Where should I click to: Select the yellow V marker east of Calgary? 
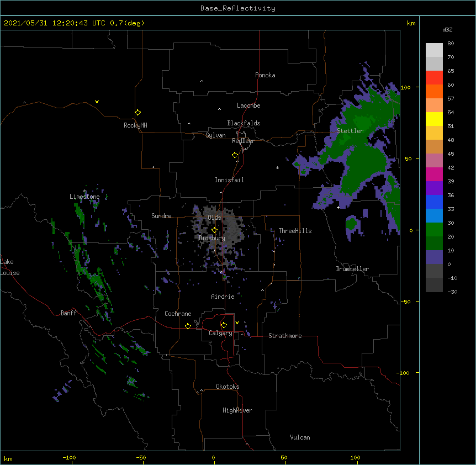(237, 323)
